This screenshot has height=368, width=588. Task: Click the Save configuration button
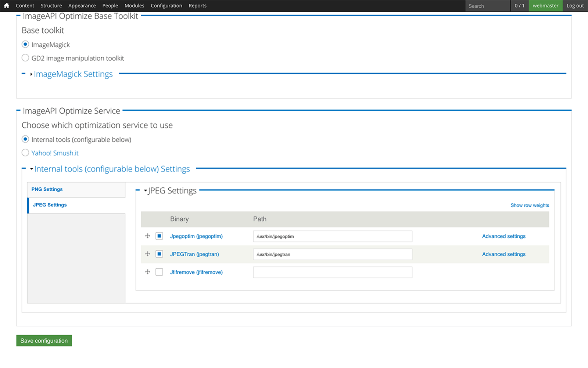click(44, 341)
